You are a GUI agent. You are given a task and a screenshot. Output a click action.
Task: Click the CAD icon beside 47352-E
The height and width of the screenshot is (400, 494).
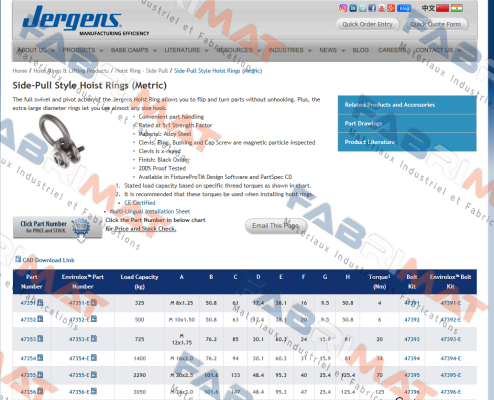point(94,319)
